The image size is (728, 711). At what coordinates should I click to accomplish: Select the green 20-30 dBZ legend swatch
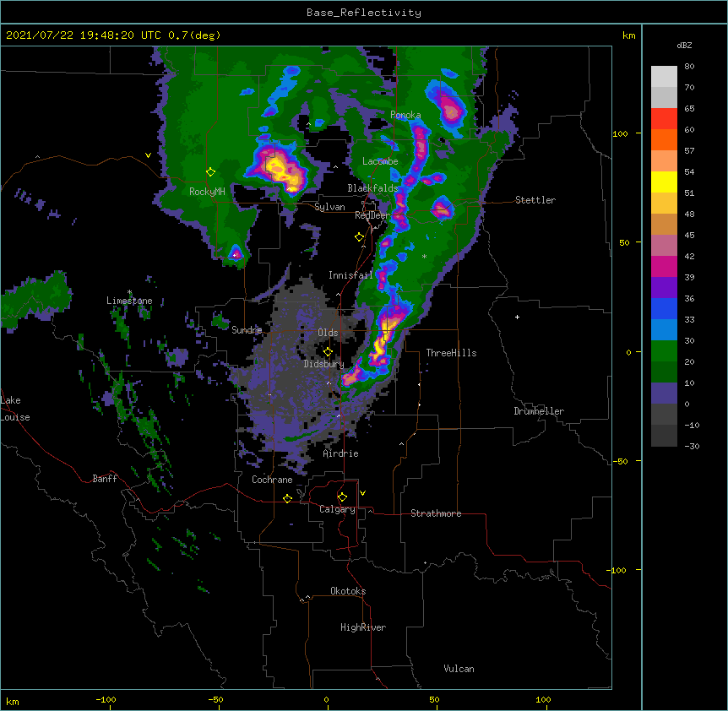pyautogui.click(x=664, y=351)
